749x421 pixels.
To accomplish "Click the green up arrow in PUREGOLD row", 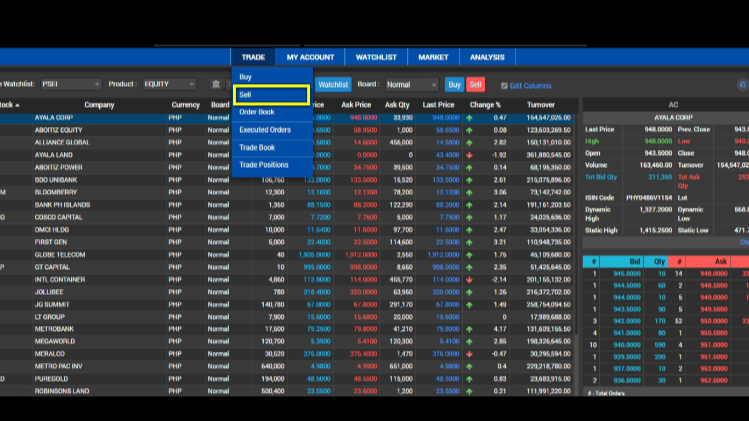I will 470,379.
